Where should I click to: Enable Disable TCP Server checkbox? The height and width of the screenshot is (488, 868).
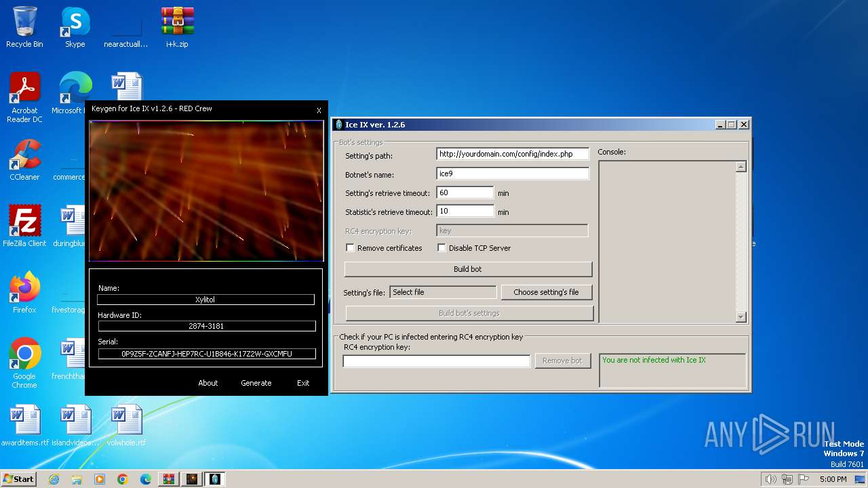(x=441, y=248)
